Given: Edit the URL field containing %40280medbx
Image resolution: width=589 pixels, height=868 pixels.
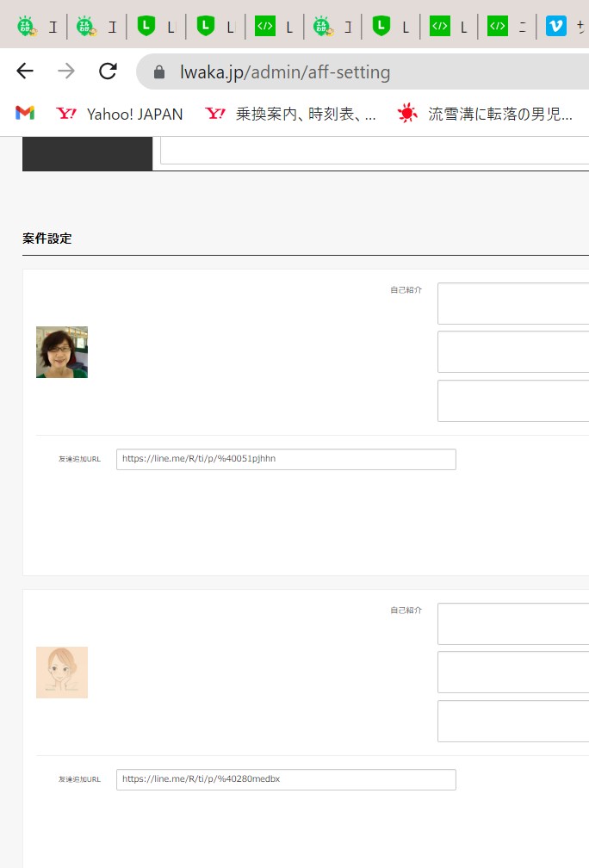Looking at the screenshot, I should coord(286,778).
